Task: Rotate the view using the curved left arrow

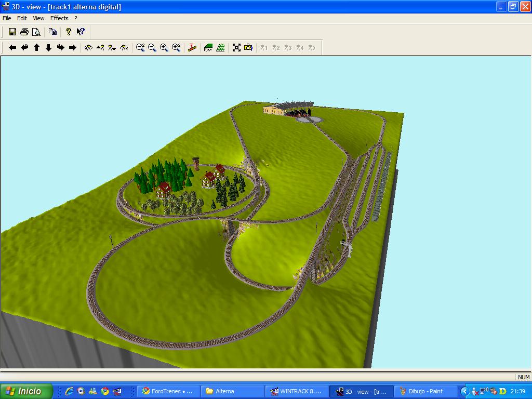Action: (x=24, y=47)
